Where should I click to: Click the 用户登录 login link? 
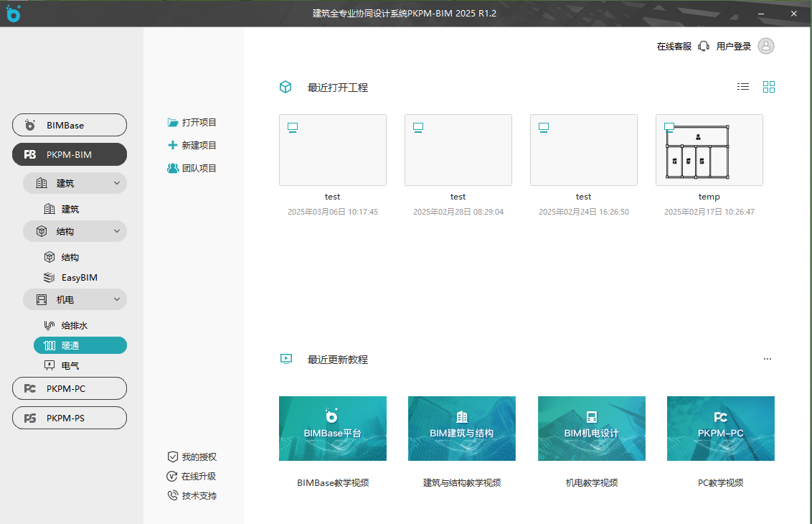(733, 46)
